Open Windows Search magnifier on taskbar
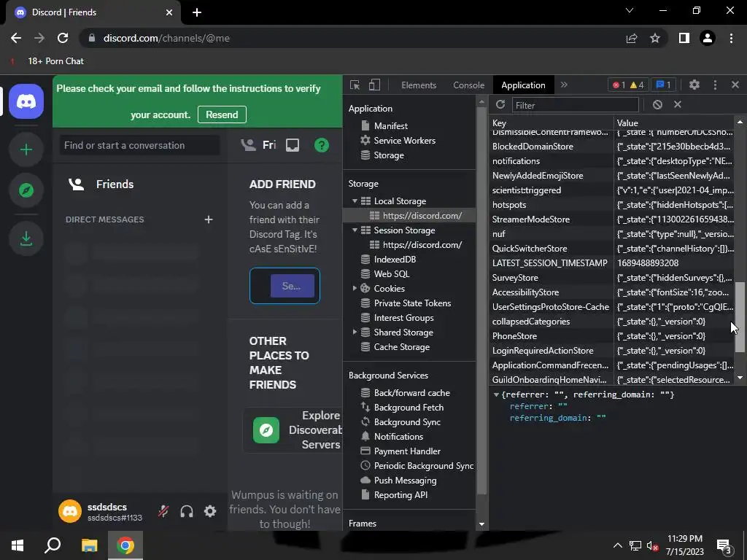747x560 pixels. [53, 545]
